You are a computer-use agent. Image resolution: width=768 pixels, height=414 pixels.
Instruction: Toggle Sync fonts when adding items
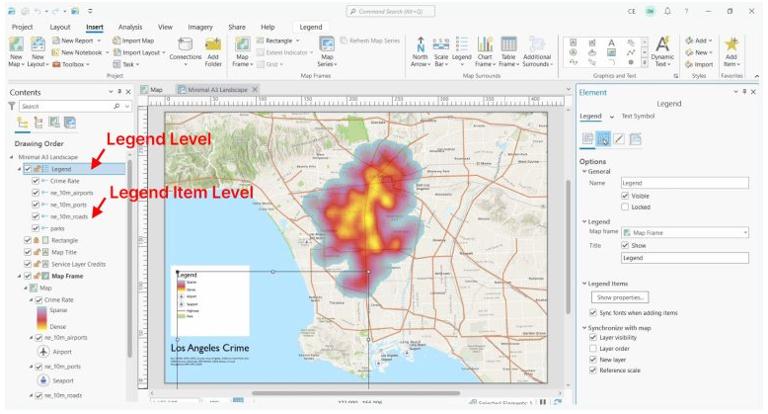593,312
